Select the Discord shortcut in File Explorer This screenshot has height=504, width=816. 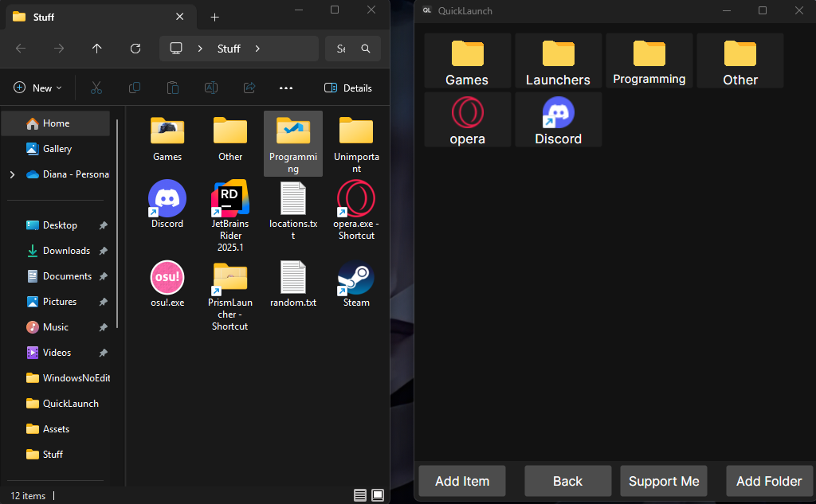pos(167,205)
